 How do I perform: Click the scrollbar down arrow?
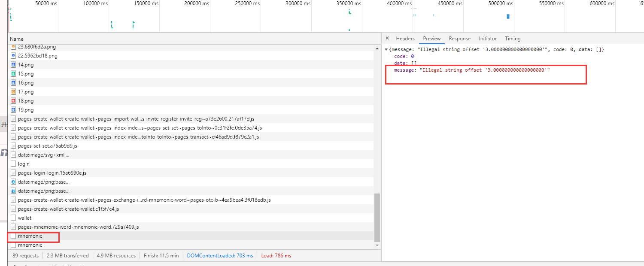(377, 245)
